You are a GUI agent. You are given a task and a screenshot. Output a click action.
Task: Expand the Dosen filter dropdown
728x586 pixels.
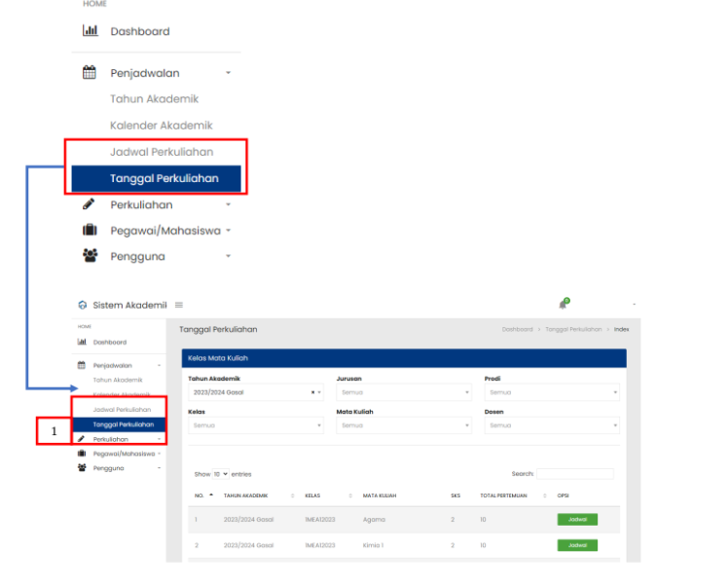[553, 425]
